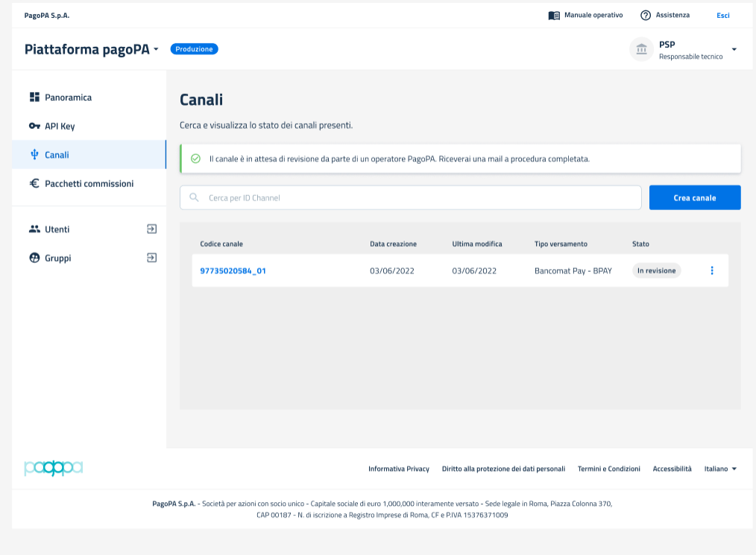Click the Utenti people icon
This screenshot has height=555, width=756.
pyautogui.click(x=34, y=229)
